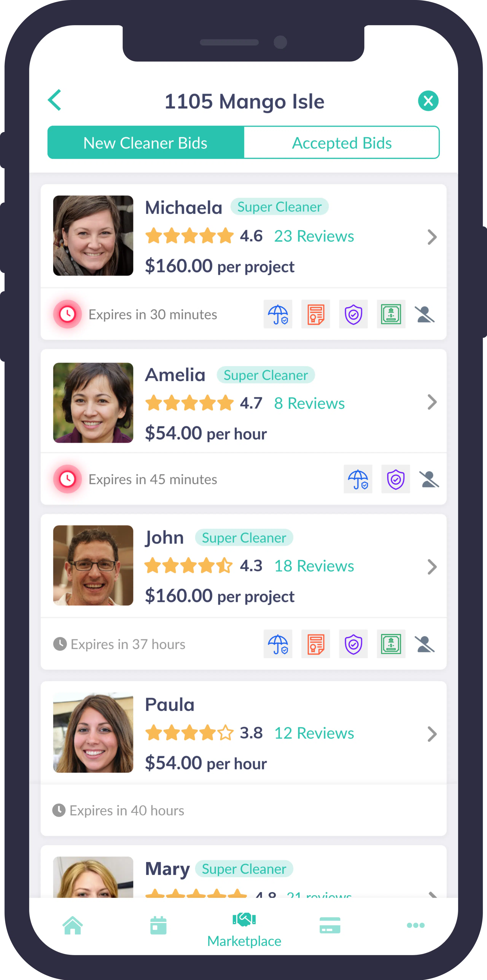Tap John's purple shield badge
This screenshot has width=487, height=980.
coord(353,644)
